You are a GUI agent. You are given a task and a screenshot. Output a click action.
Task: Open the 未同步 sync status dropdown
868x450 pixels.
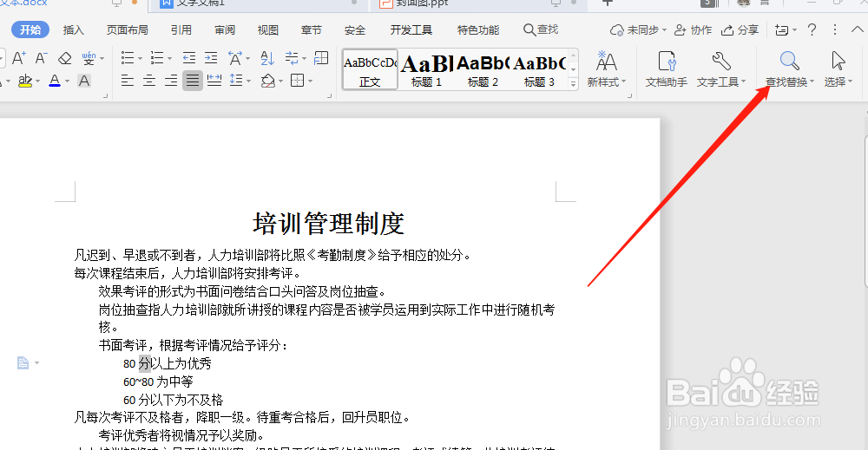pos(638,29)
